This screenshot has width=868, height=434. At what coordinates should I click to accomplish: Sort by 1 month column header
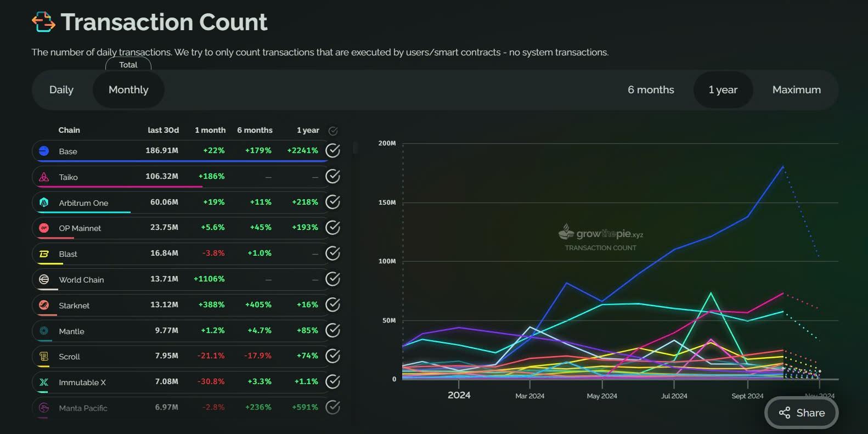click(210, 130)
